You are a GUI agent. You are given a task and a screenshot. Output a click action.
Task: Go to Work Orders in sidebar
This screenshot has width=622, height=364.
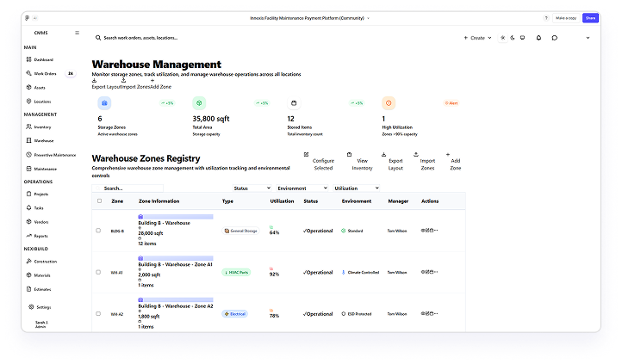point(45,74)
